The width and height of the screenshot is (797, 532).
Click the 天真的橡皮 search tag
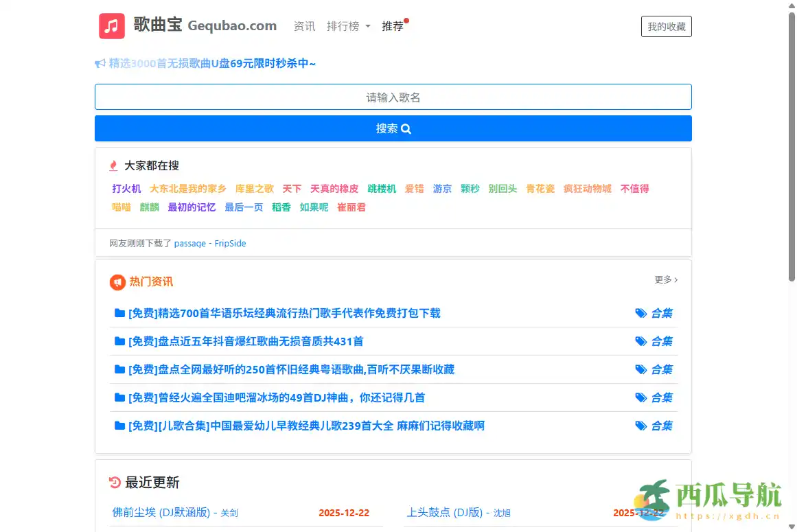pos(334,188)
